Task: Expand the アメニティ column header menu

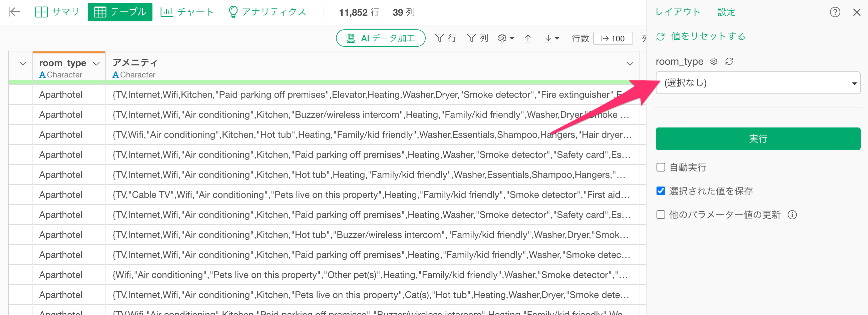Action: [629, 63]
